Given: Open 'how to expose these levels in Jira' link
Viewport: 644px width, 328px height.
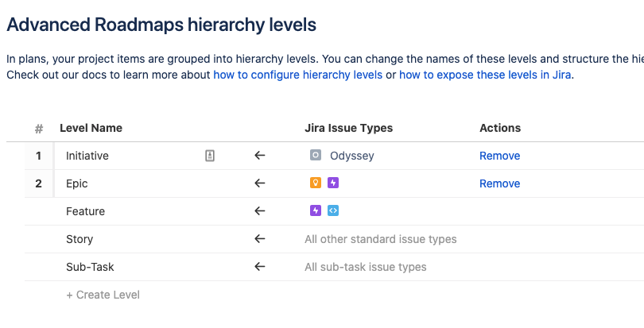Looking at the screenshot, I should 485,75.
